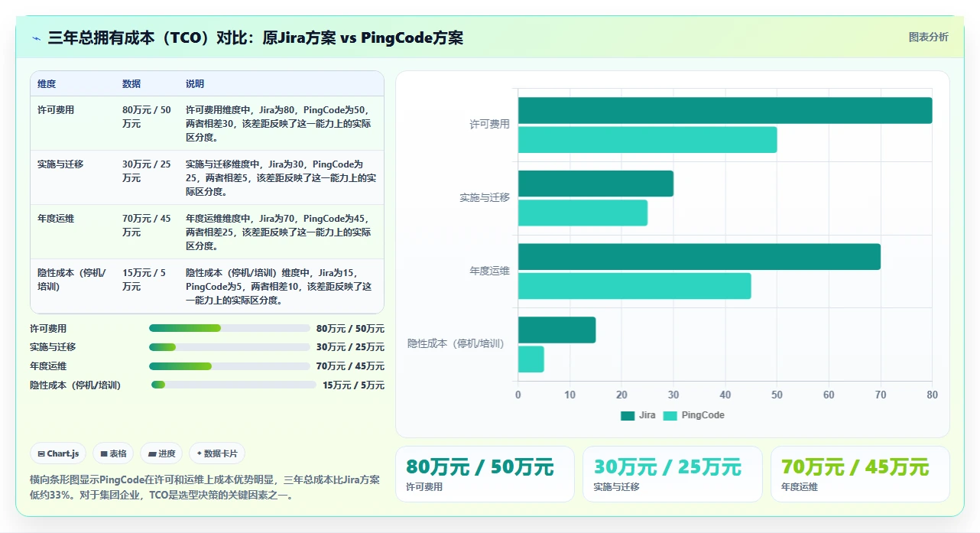The image size is (980, 533).
Task: Click the PingCode bar for 实施与迁移
Action: pos(582,213)
